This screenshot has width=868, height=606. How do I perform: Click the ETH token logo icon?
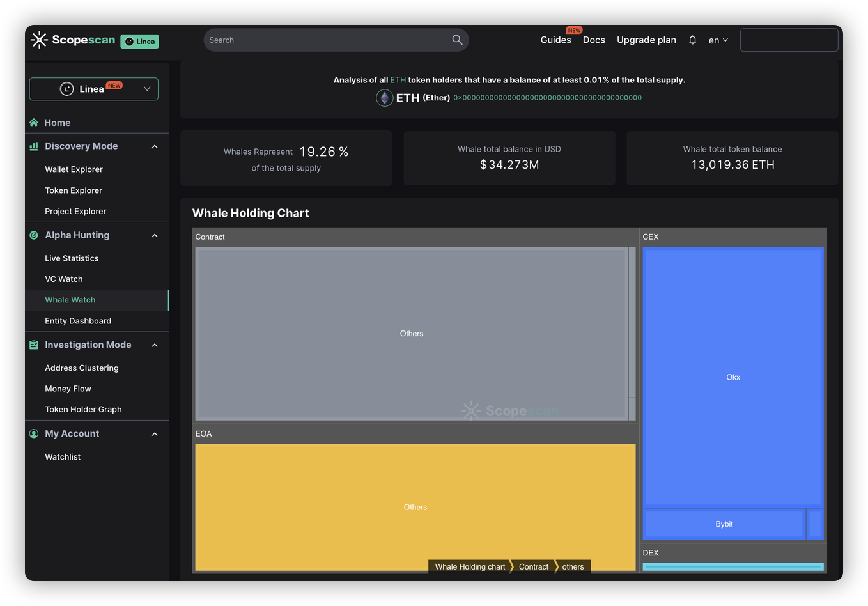coord(384,98)
